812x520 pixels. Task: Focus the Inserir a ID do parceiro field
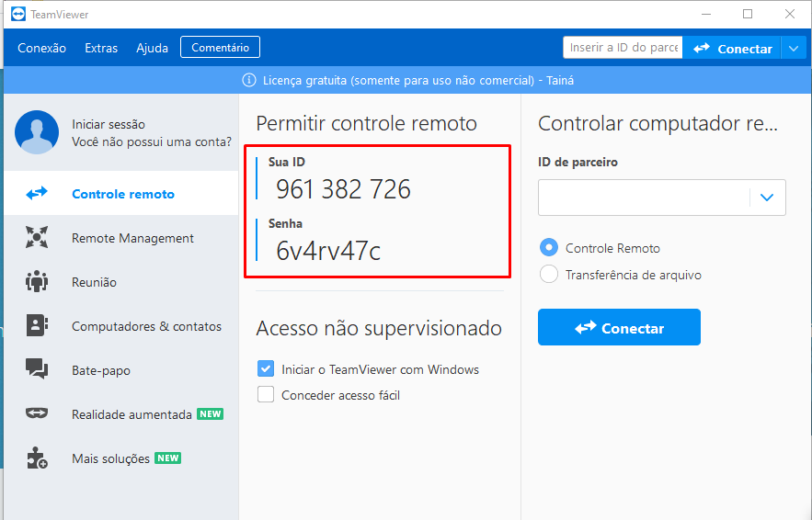[x=623, y=48]
